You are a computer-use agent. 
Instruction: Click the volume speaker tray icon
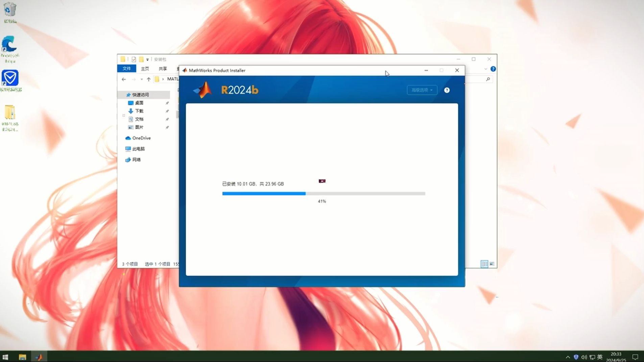584,357
